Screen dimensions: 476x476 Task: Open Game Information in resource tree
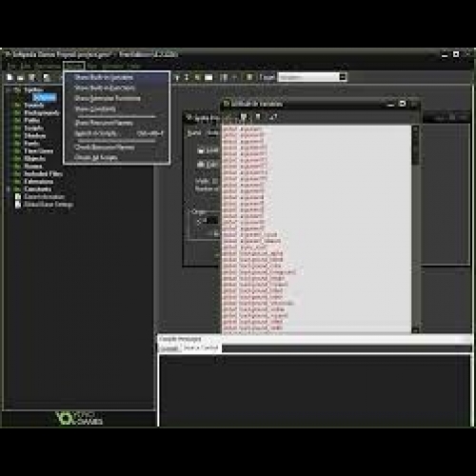[44, 196]
